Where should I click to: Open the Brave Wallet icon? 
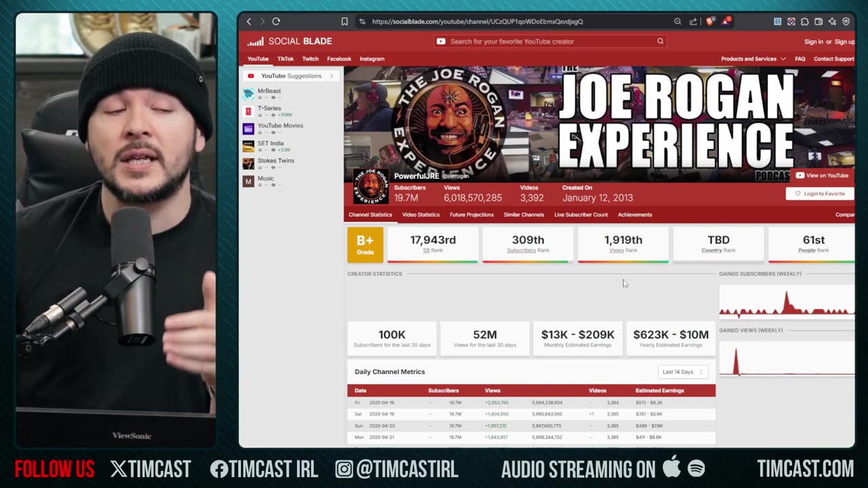(x=818, y=22)
